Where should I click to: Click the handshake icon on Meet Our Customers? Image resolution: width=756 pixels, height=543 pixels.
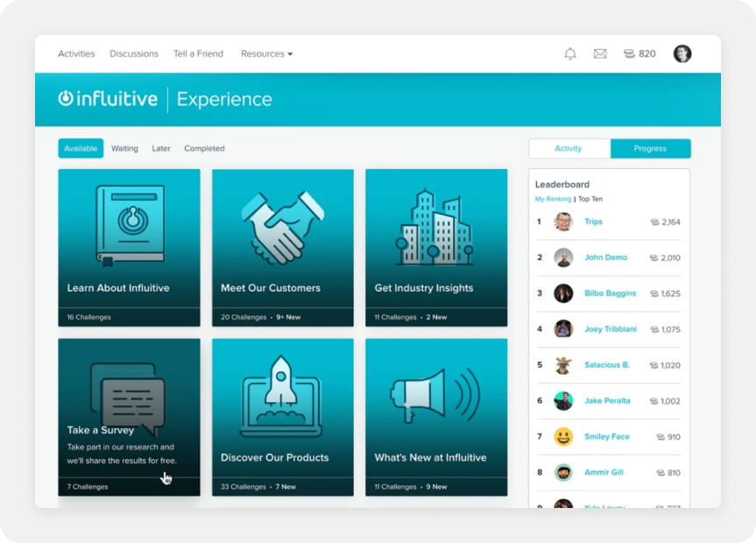(x=283, y=227)
